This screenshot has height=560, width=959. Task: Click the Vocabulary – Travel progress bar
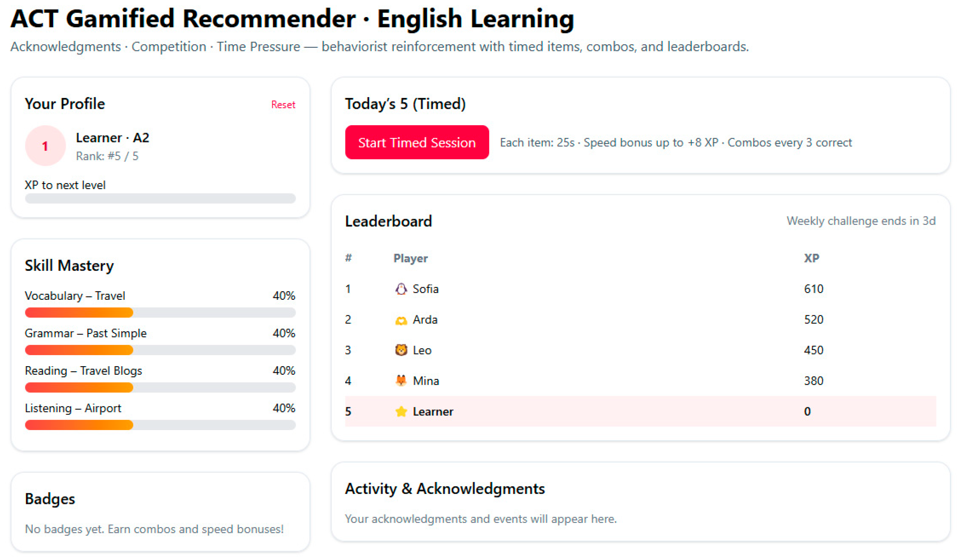tap(160, 313)
